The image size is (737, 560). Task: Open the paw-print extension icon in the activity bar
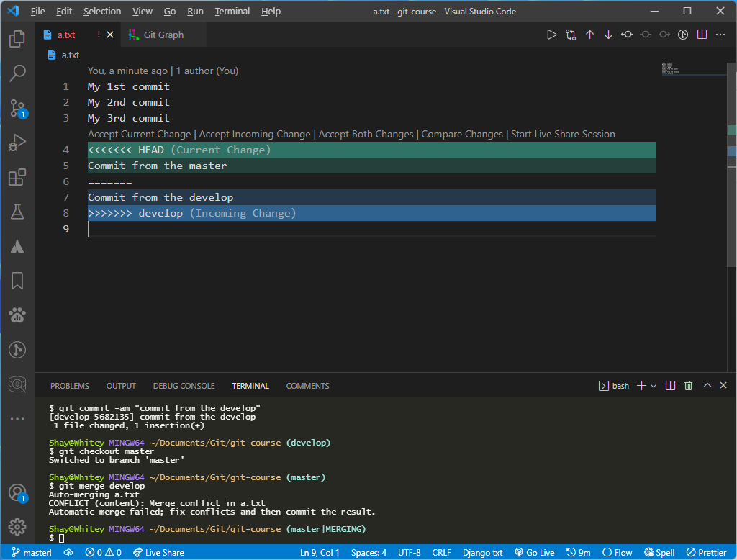tap(17, 315)
